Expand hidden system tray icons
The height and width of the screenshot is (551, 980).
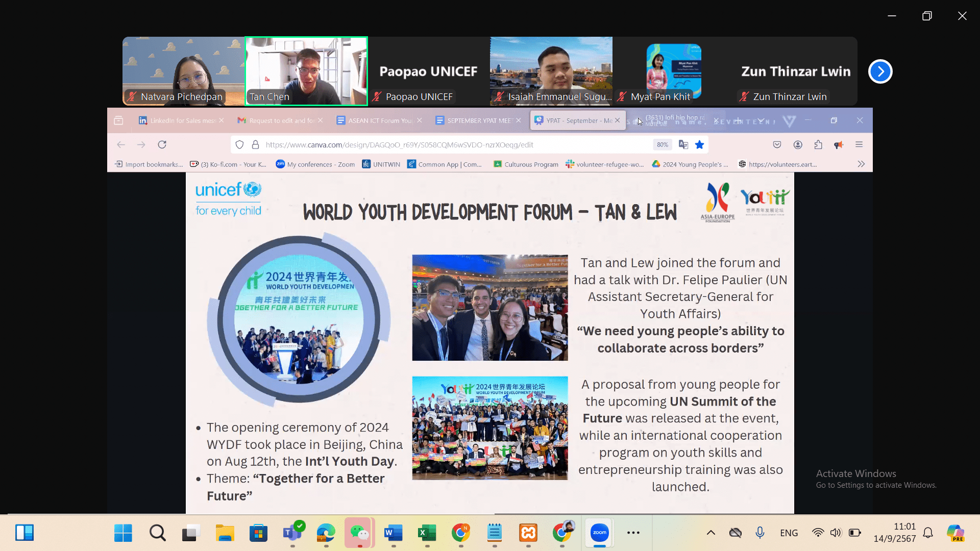click(x=710, y=533)
